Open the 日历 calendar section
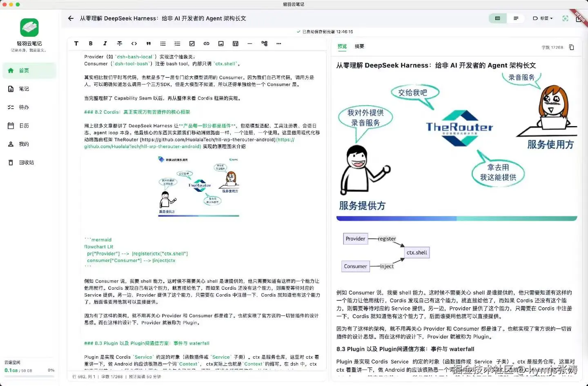Viewport: 588px width, 386px height. click(29, 126)
